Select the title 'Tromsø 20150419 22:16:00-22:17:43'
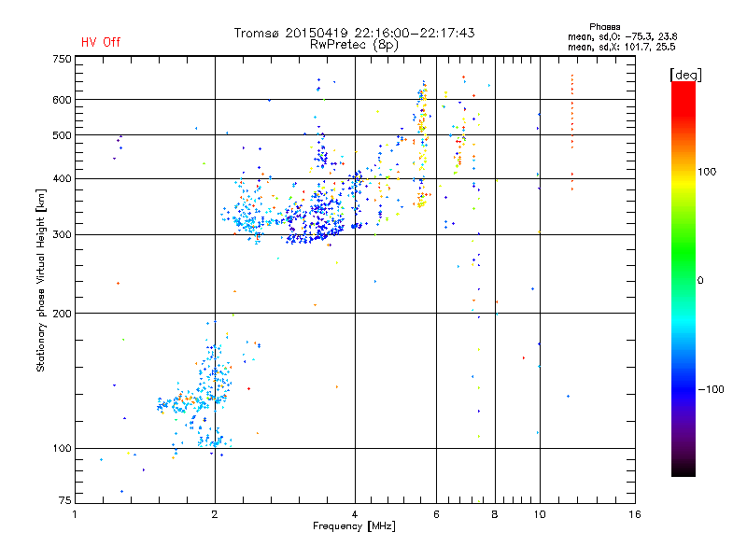Screen dimensions: 747x560 [x=354, y=33]
